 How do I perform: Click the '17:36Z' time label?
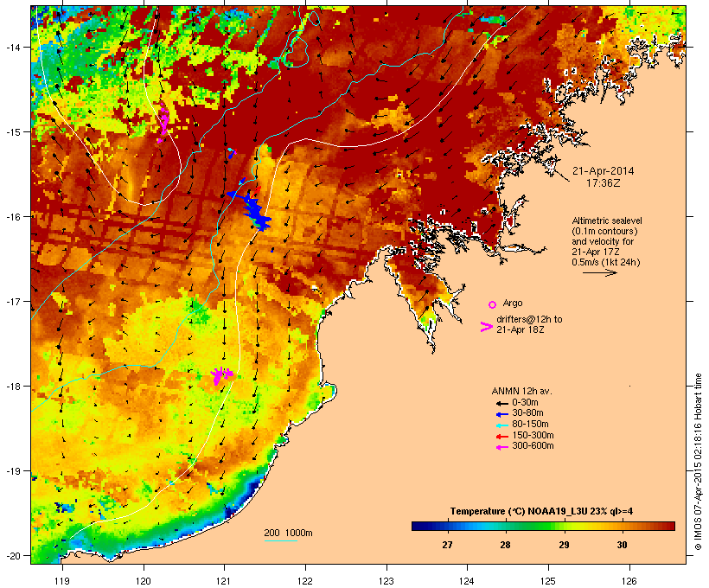[604, 183]
